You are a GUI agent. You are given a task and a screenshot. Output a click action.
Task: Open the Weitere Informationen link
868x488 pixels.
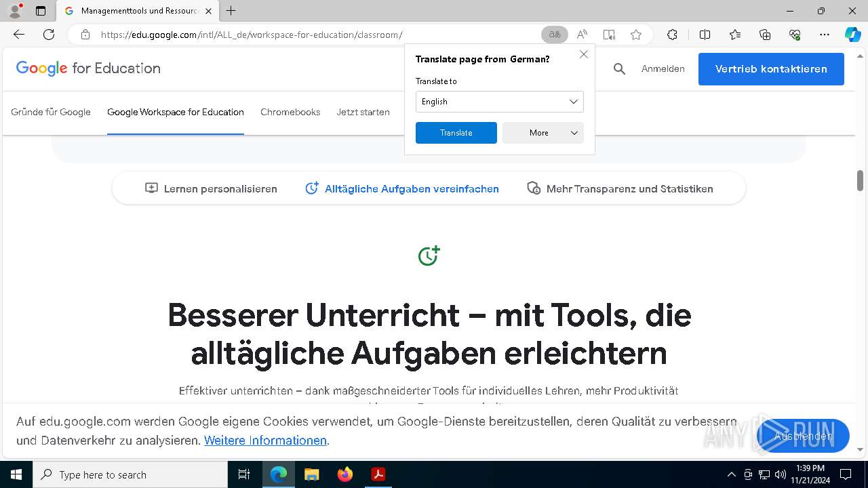click(265, 441)
